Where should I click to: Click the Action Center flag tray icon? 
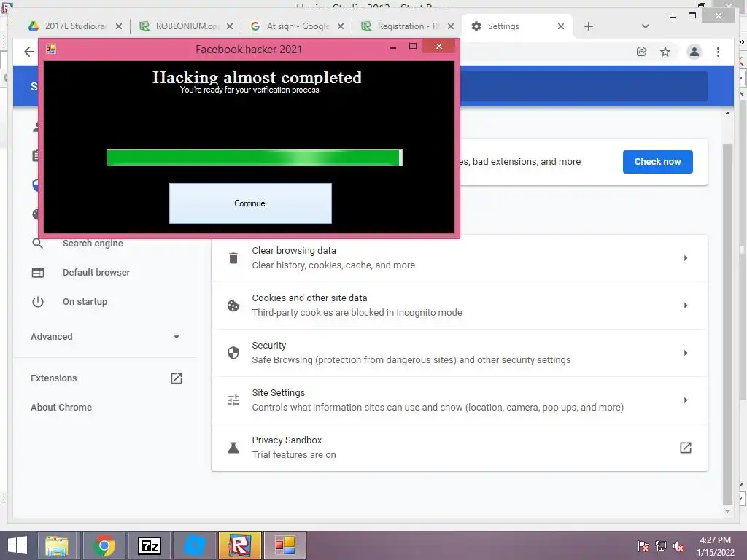(x=643, y=546)
